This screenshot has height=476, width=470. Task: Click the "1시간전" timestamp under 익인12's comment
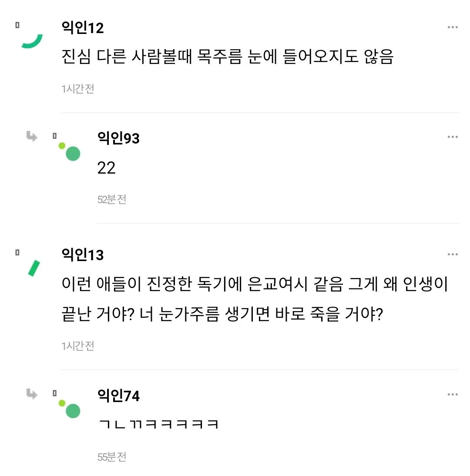click(x=78, y=89)
